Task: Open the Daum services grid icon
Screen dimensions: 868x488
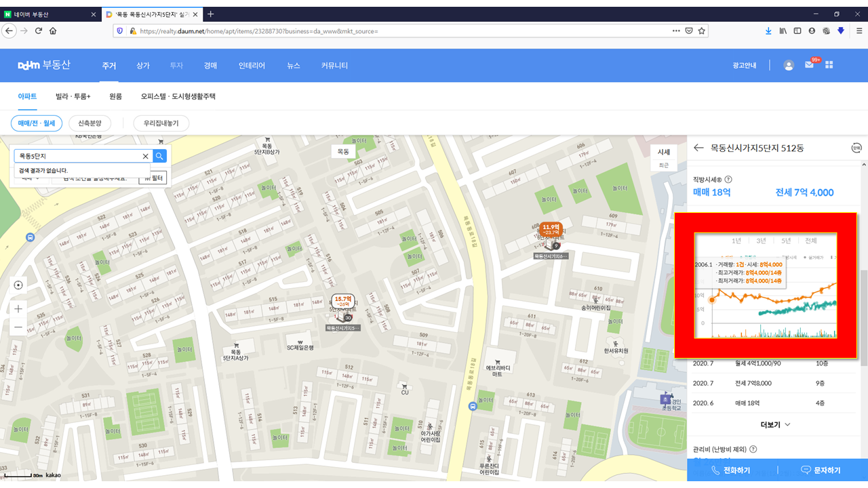Action: tap(829, 65)
